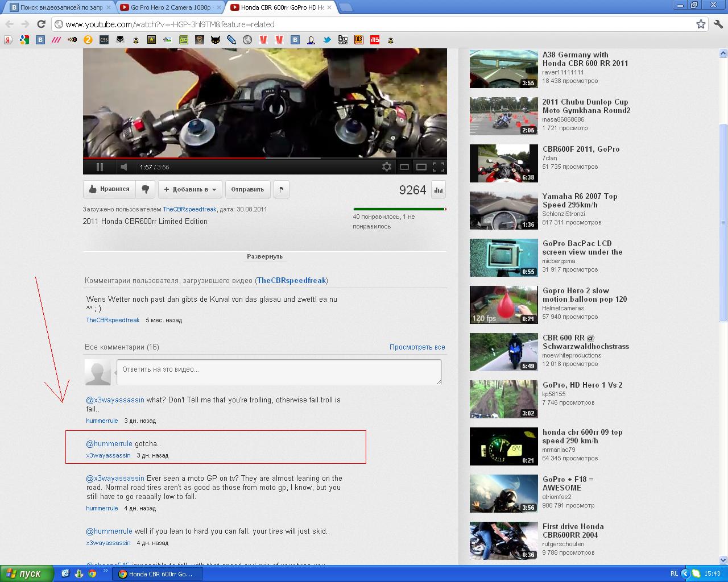Viewport: 728px width, 582px height.
Task: Open the Yandex bookmark
Action: pos(9,40)
